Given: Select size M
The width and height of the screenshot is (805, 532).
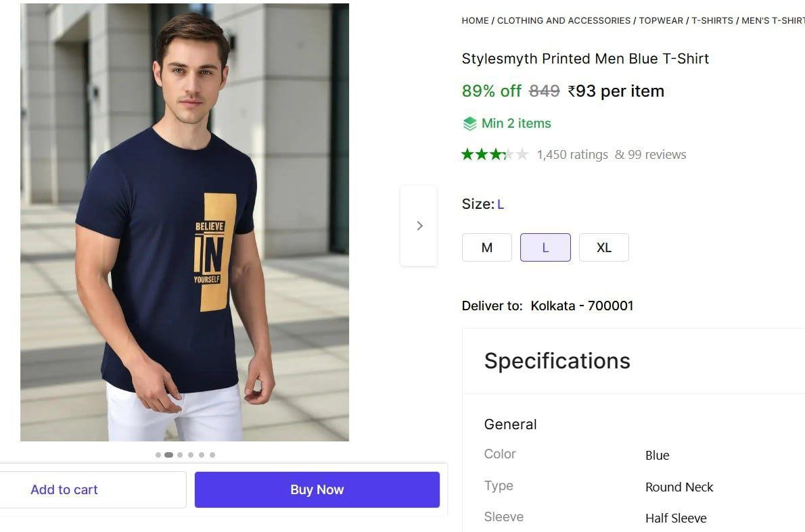Looking at the screenshot, I should (487, 247).
